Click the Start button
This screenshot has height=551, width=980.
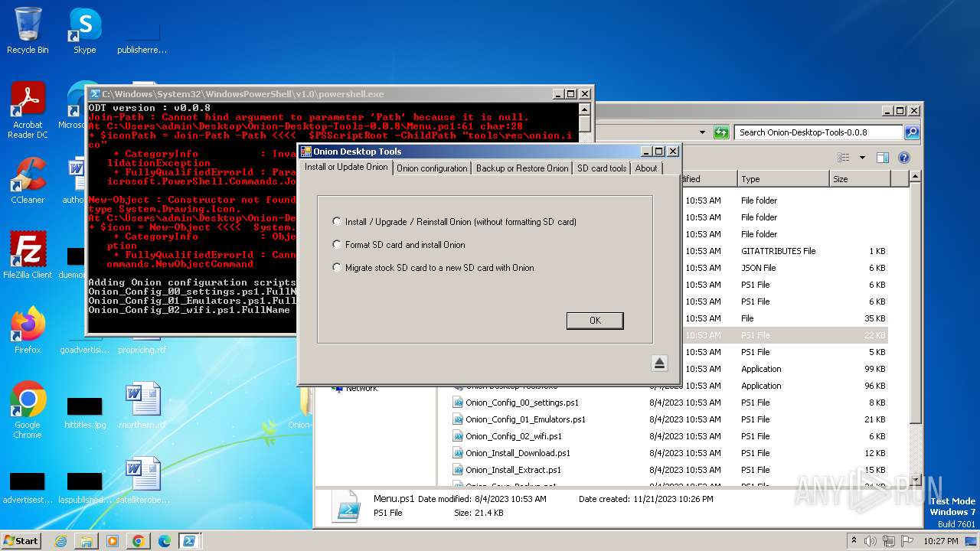21,540
